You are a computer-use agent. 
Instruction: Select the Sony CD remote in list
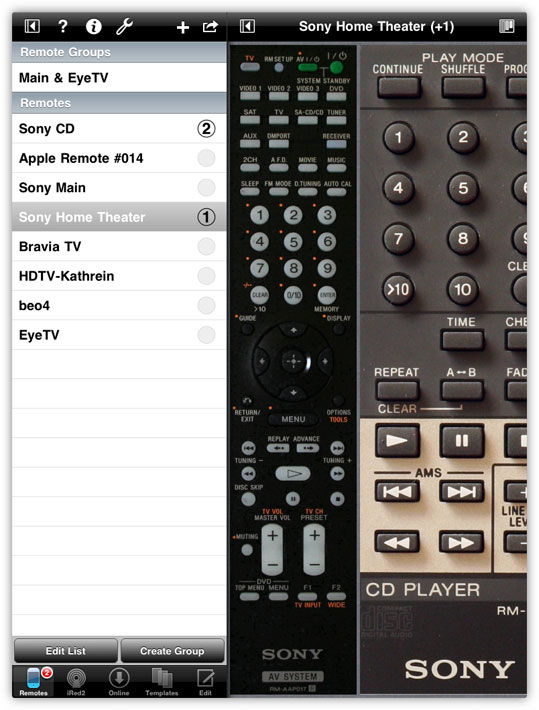[x=119, y=129]
